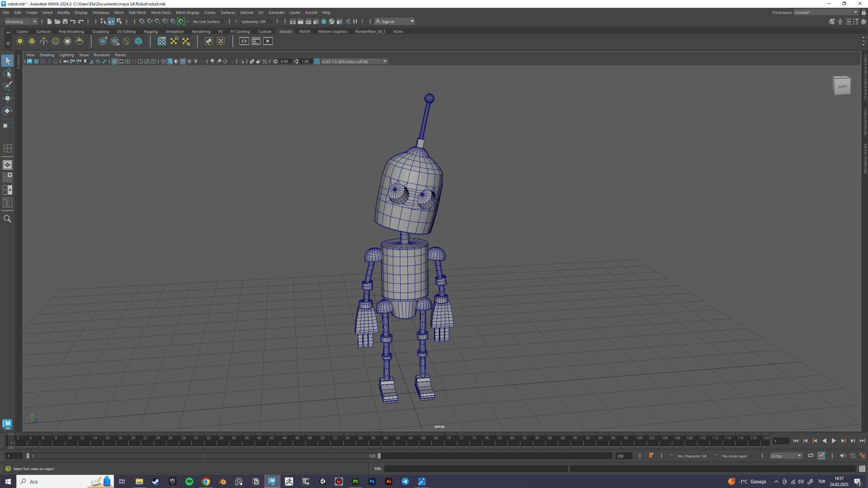The width and height of the screenshot is (868, 488).
Task: Select the arrow Select tool in toolbox
Action: (7, 61)
